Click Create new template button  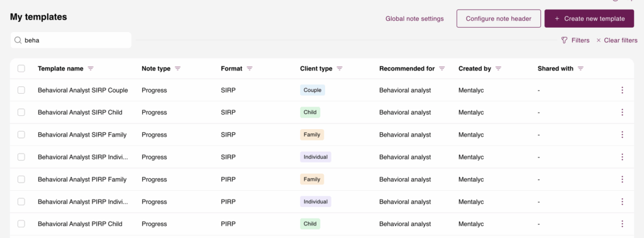point(589,18)
